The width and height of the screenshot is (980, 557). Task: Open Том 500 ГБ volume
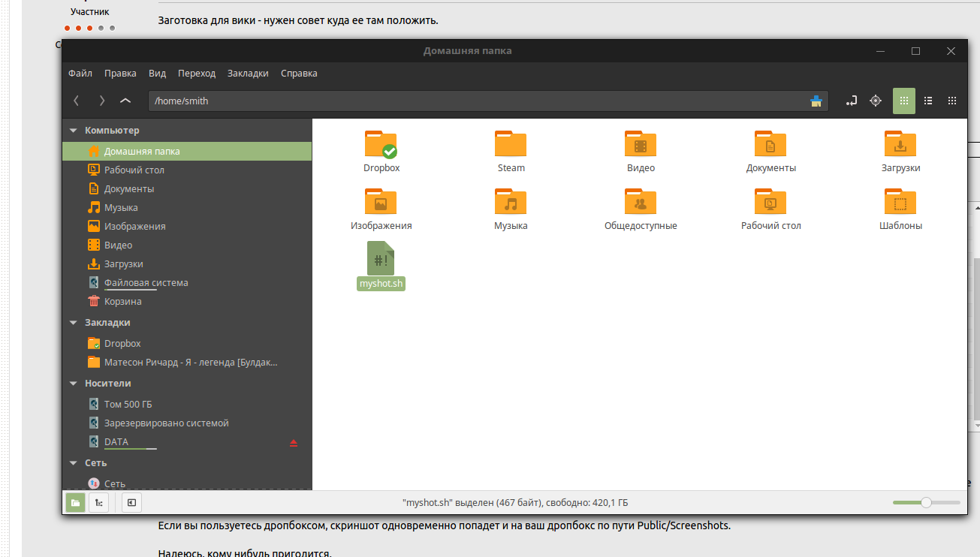pos(187,404)
